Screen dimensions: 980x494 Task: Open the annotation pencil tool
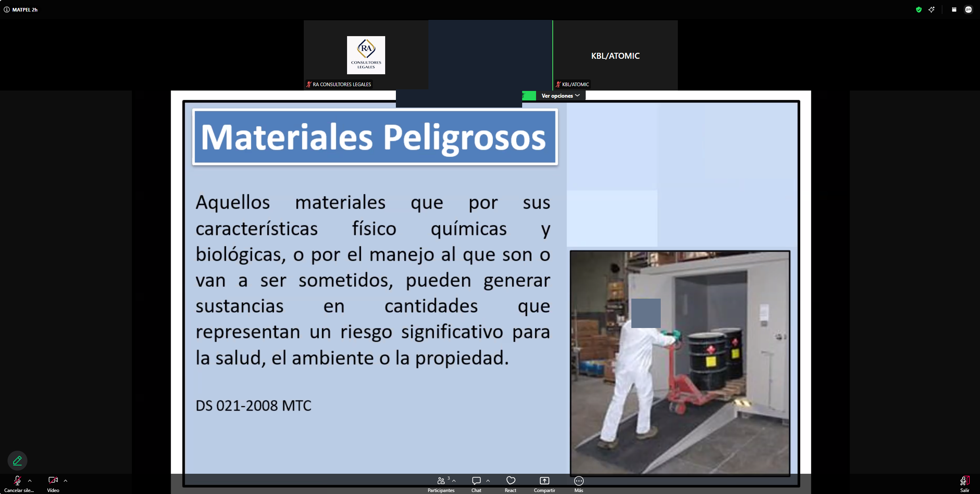point(17,461)
